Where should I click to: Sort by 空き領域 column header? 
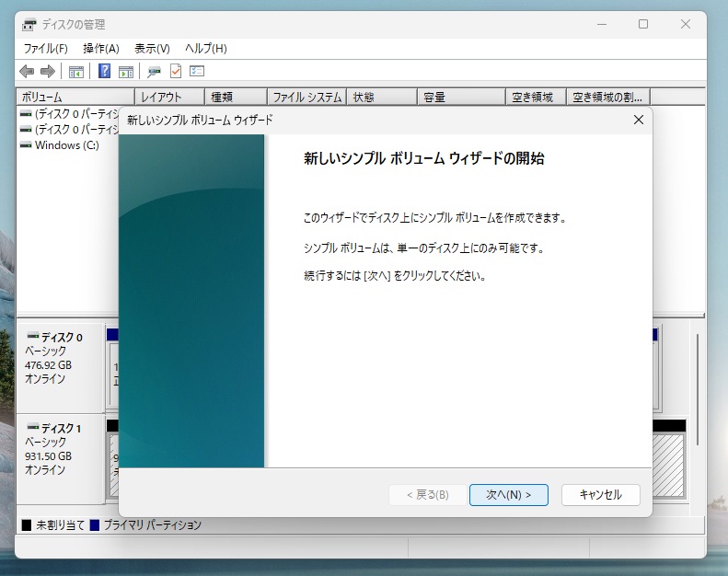pos(536,97)
